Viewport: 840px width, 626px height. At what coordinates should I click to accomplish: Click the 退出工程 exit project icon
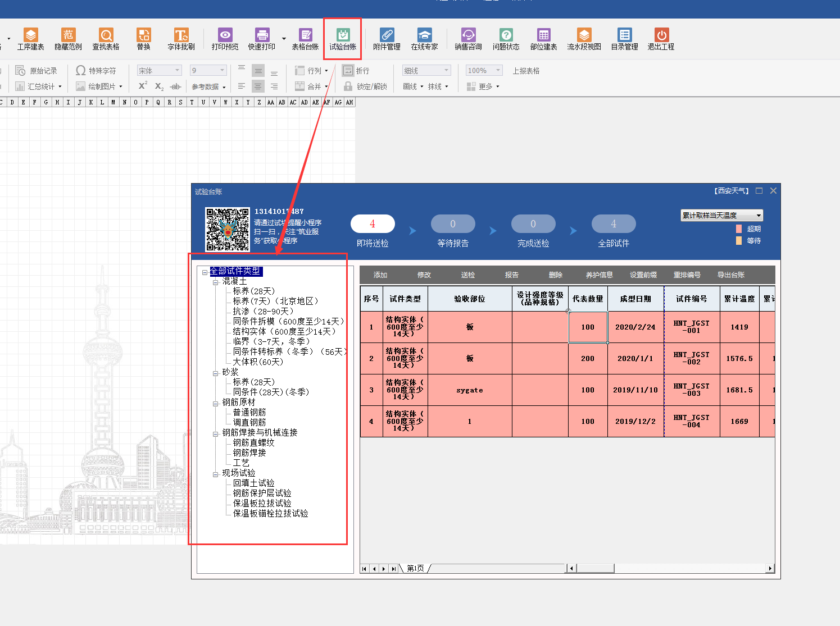tap(661, 39)
